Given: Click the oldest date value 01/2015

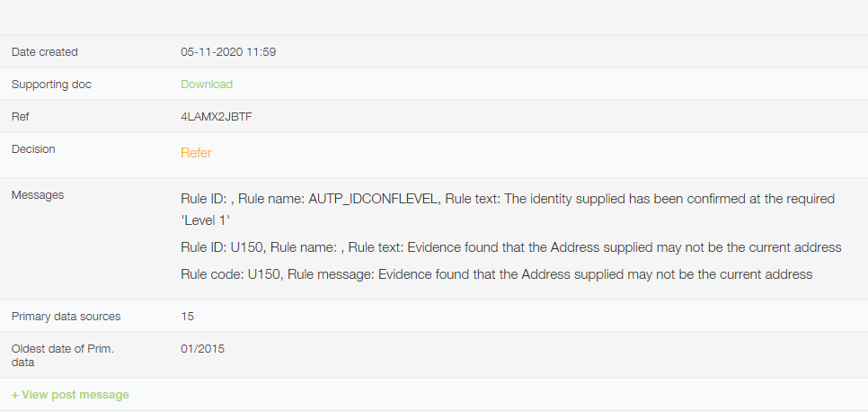Looking at the screenshot, I should tap(202, 349).
